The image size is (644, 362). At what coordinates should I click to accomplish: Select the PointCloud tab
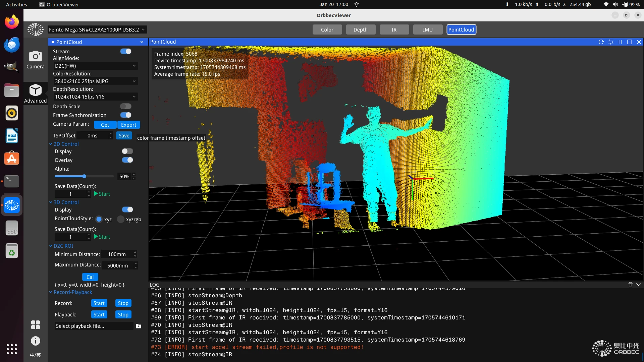[461, 29]
